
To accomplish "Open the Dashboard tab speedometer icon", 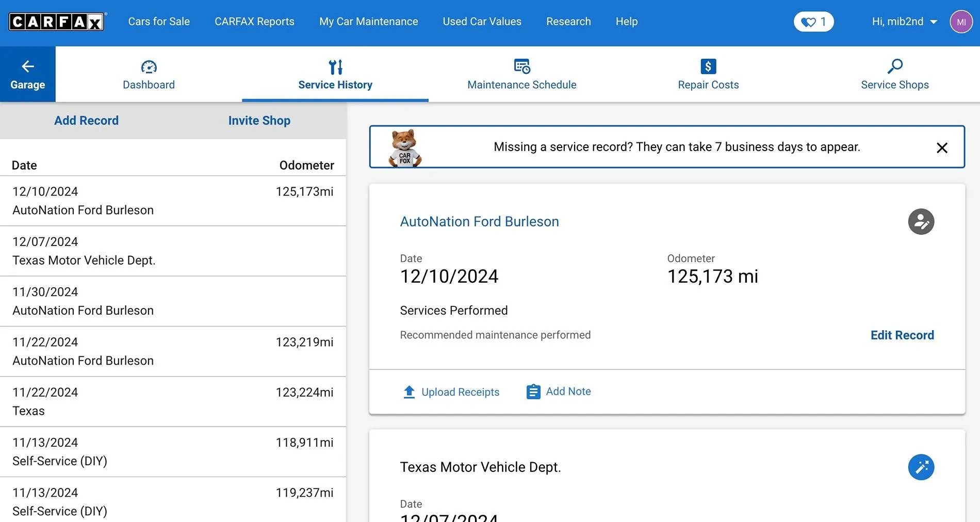I will 149,67.
